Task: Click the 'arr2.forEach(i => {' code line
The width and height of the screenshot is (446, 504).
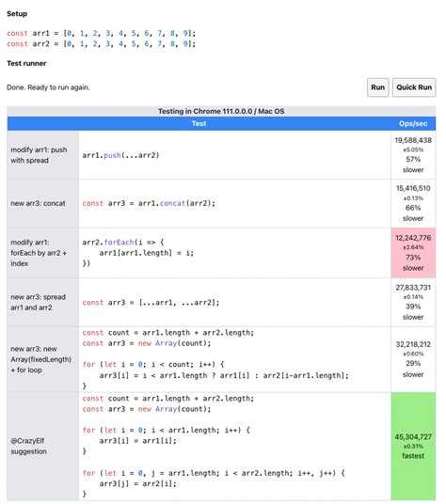Action: tap(123, 243)
